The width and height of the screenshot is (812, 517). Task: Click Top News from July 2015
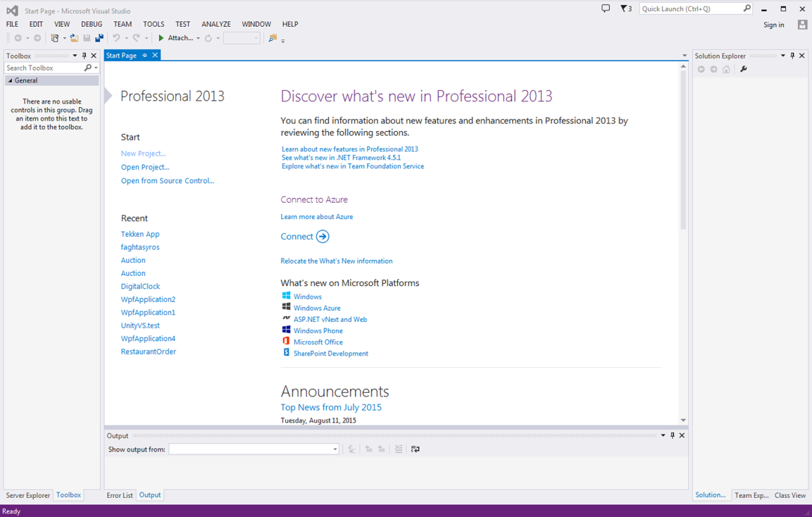(331, 408)
